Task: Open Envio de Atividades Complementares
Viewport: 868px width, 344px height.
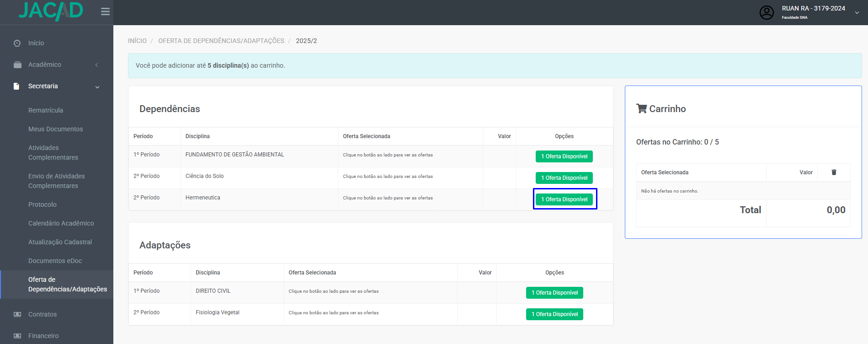Action: point(57,181)
